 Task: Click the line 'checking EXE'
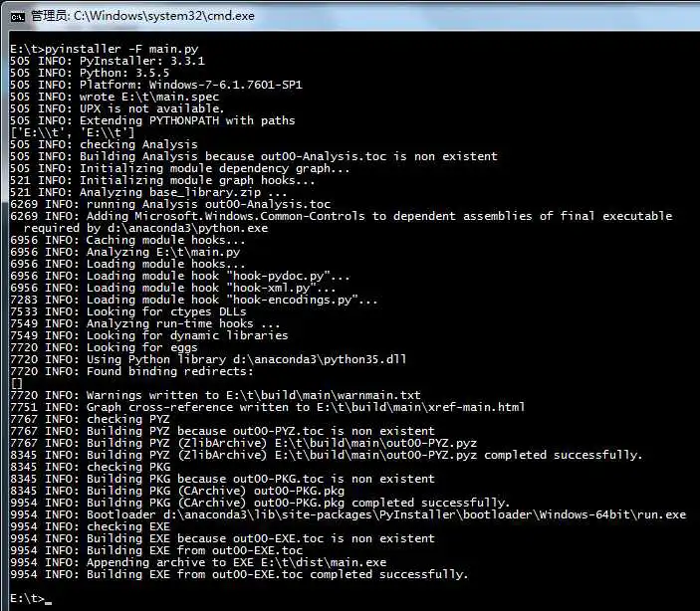coord(91,527)
